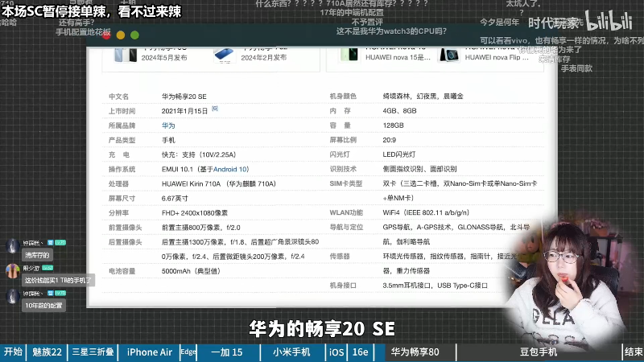Open citation reference after 2021年1月15日
This screenshot has width=644, height=362.
215,109
